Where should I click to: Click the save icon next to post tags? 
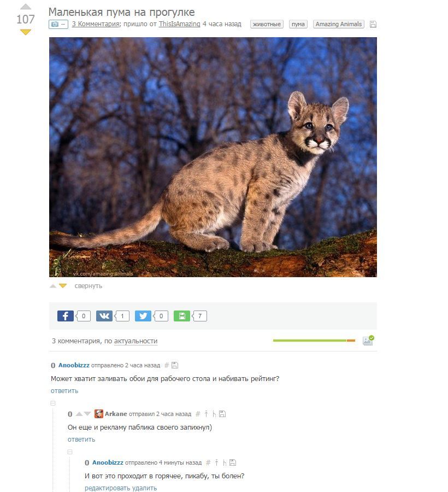[373, 24]
